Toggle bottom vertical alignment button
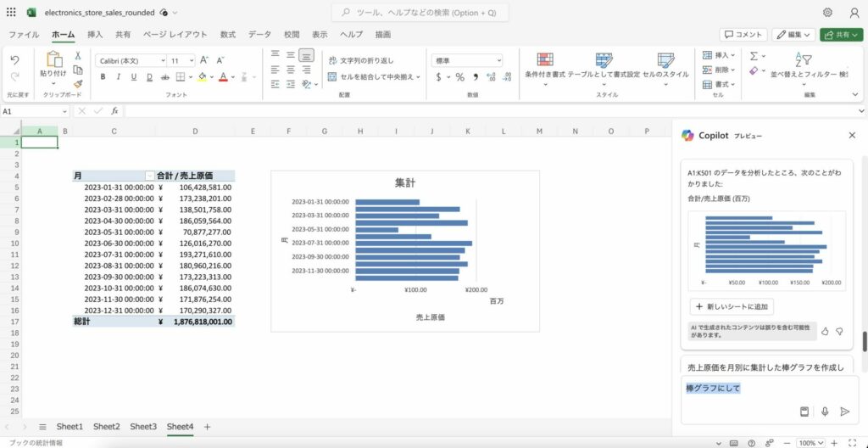Screen dimensions: 868x448 click(306, 55)
